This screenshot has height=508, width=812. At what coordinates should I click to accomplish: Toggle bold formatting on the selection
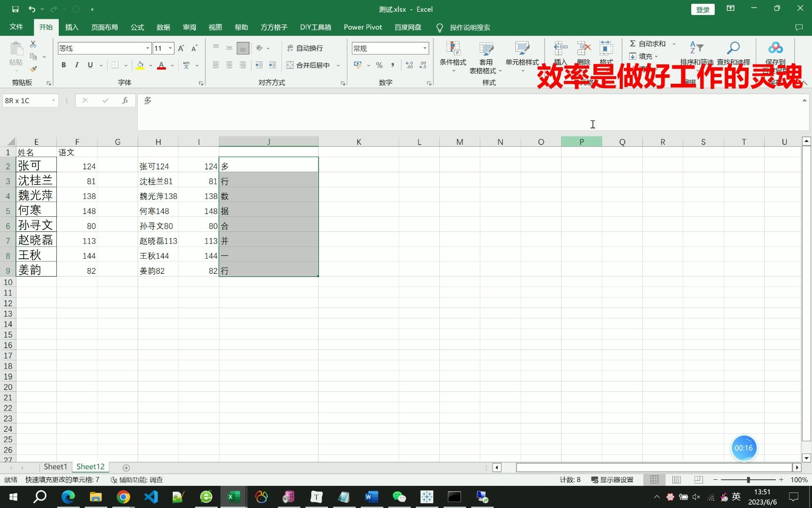pyautogui.click(x=63, y=65)
